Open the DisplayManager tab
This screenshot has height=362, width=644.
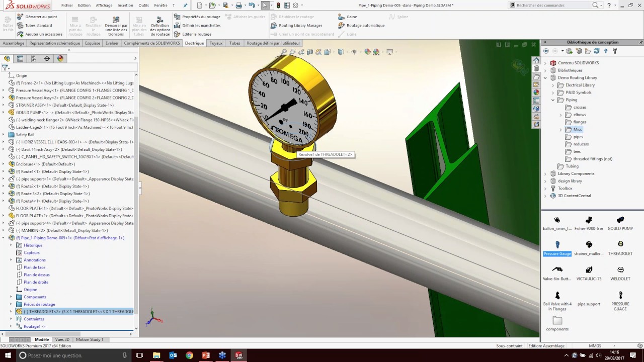[60, 59]
